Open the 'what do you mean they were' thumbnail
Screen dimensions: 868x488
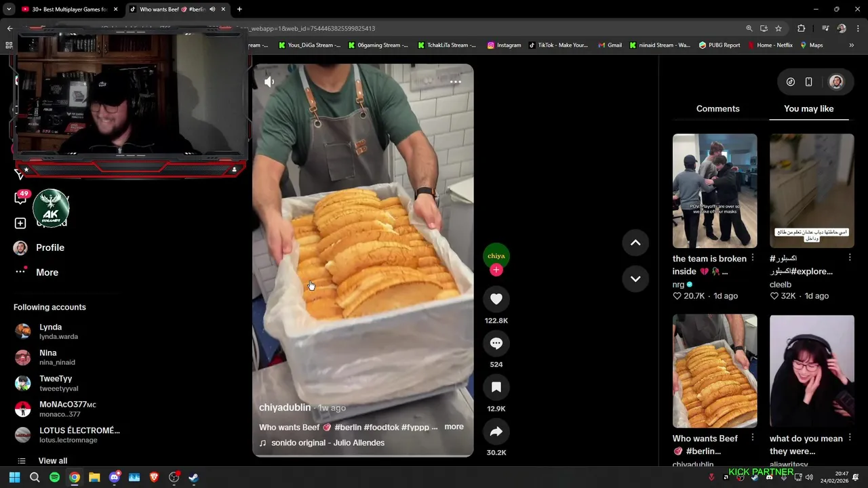812,371
